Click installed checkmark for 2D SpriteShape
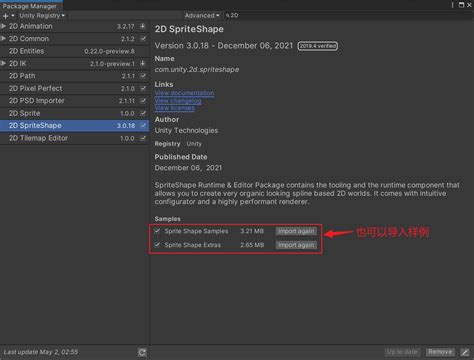The width and height of the screenshot is (474, 360). point(143,126)
